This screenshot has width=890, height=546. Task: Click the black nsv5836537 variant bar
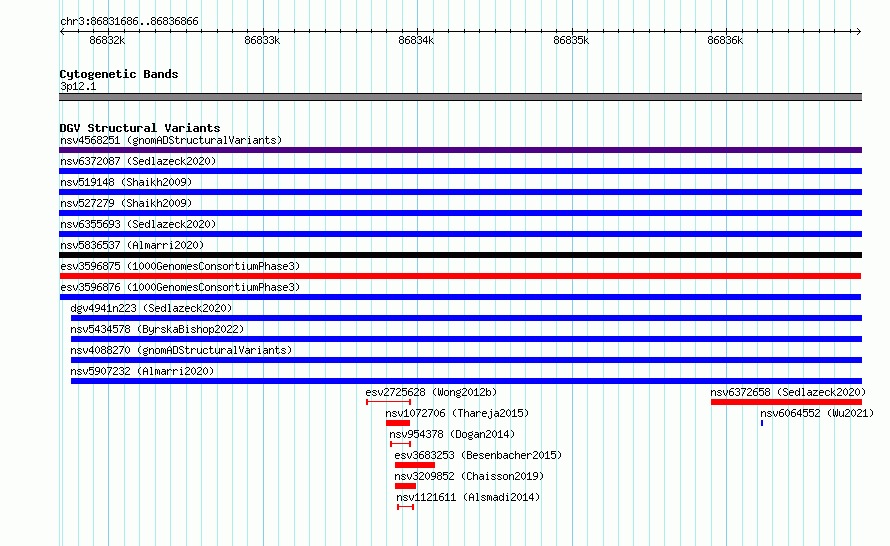click(x=460, y=255)
